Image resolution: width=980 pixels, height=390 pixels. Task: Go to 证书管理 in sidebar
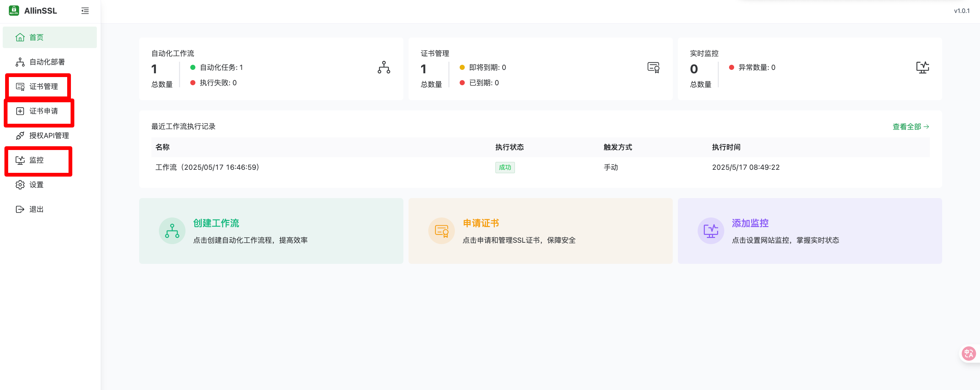tap(43, 86)
